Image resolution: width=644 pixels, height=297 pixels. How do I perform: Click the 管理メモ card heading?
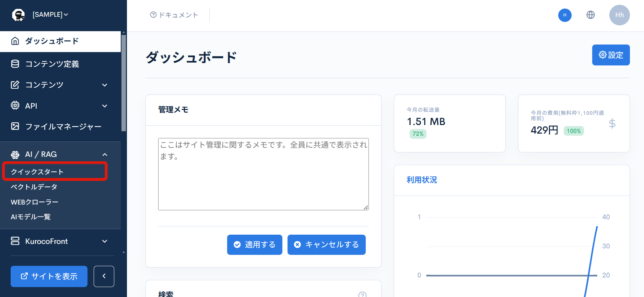click(x=173, y=110)
